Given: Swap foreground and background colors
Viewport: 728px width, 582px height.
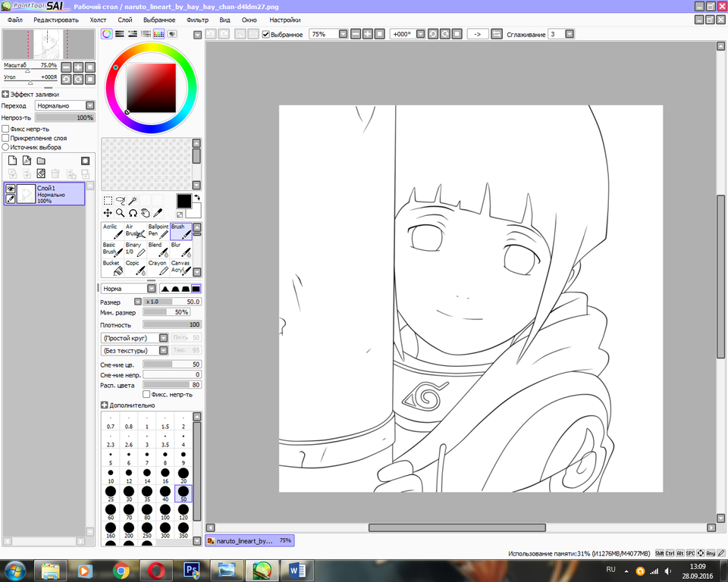Looking at the screenshot, I should 197,198.
